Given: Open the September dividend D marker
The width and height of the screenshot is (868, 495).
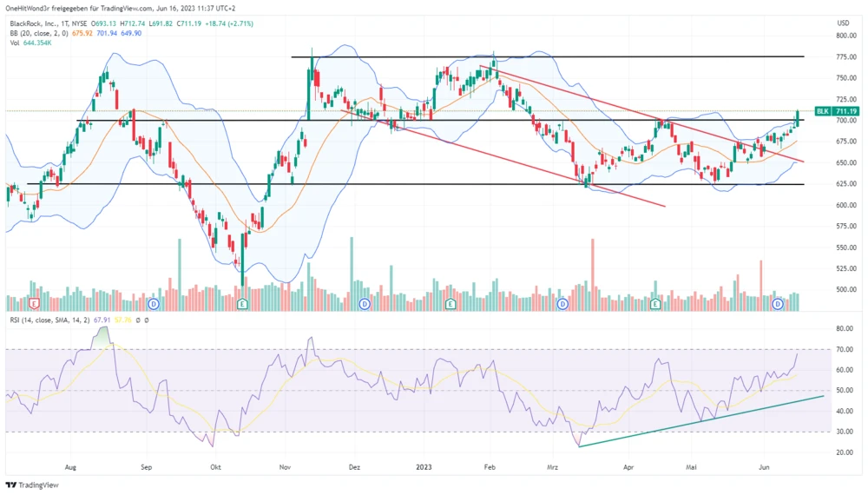Looking at the screenshot, I should (154, 304).
